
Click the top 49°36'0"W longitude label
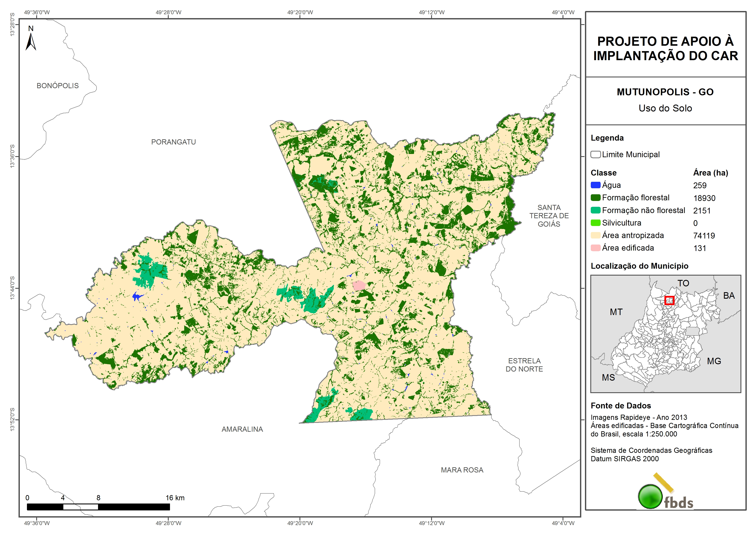pos(37,13)
